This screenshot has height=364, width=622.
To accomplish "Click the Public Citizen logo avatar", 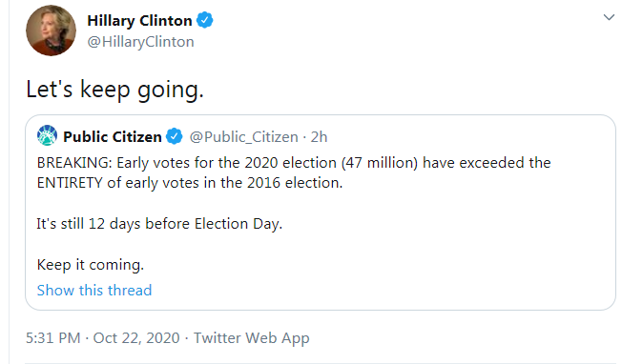I will [x=47, y=135].
